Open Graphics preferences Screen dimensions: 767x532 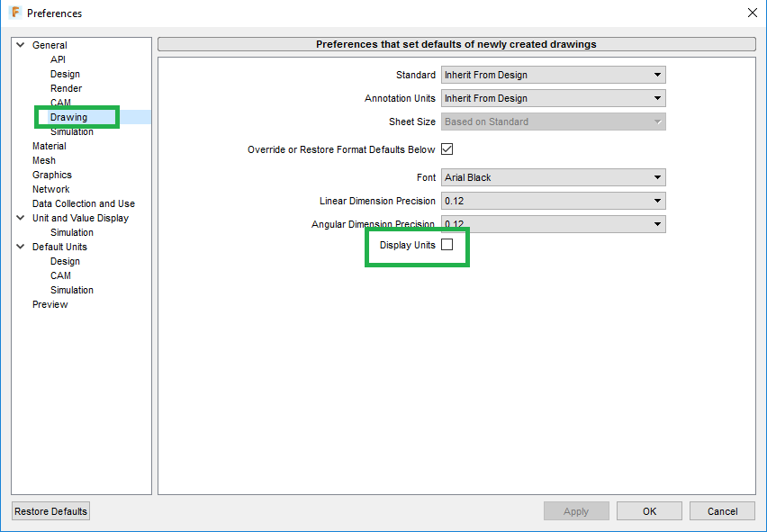pos(50,174)
